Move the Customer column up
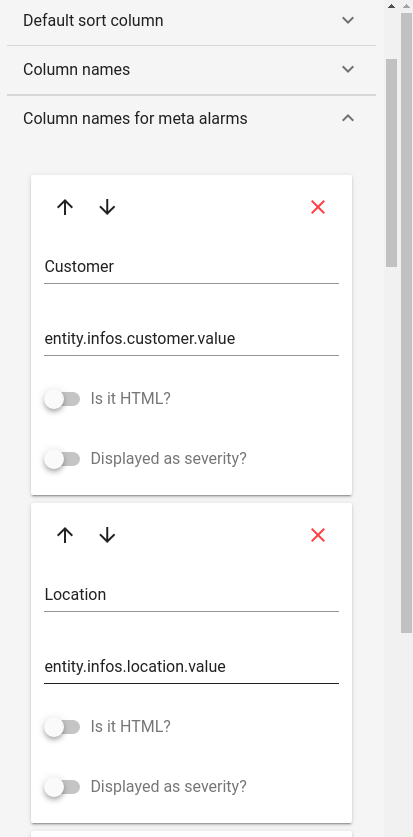 pyautogui.click(x=65, y=207)
